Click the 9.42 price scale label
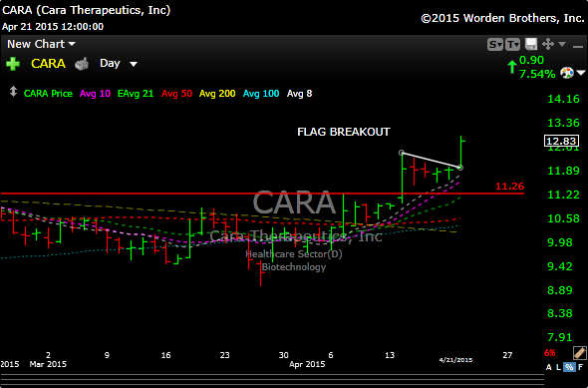Screen dimensions: 588x388 [560, 266]
